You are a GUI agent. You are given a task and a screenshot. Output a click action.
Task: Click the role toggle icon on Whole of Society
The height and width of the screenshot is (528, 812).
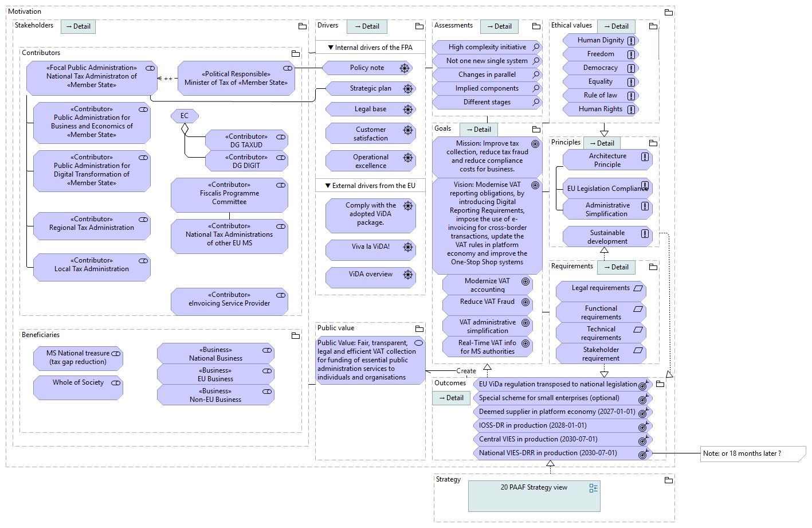[116, 383]
